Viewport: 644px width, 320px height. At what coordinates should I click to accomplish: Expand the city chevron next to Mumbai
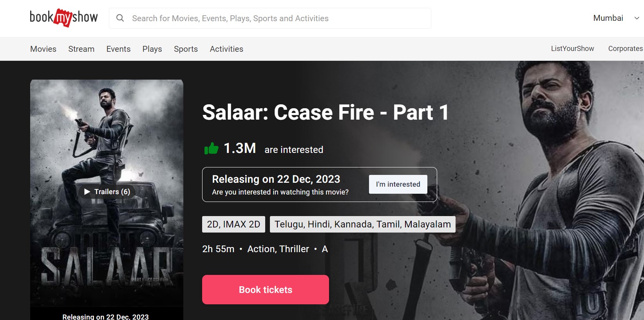637,18
